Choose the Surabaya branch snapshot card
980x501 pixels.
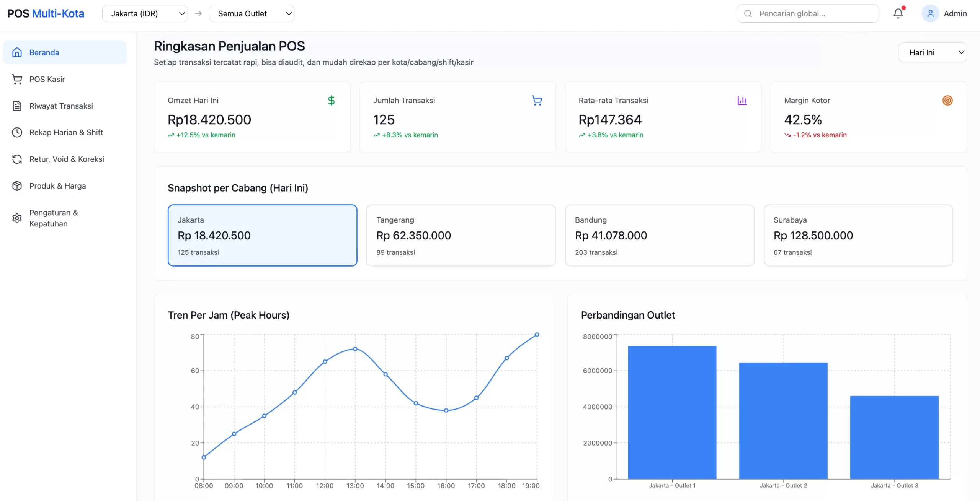click(858, 235)
